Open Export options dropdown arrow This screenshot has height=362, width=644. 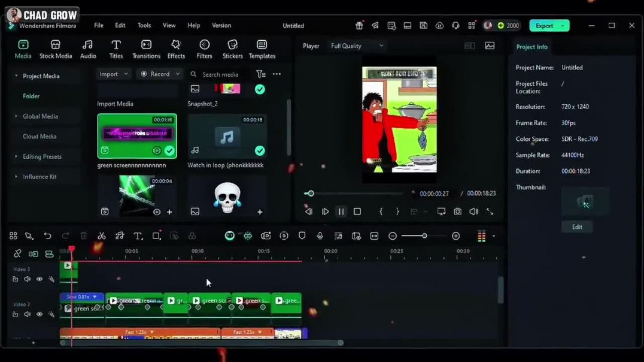pos(564,26)
